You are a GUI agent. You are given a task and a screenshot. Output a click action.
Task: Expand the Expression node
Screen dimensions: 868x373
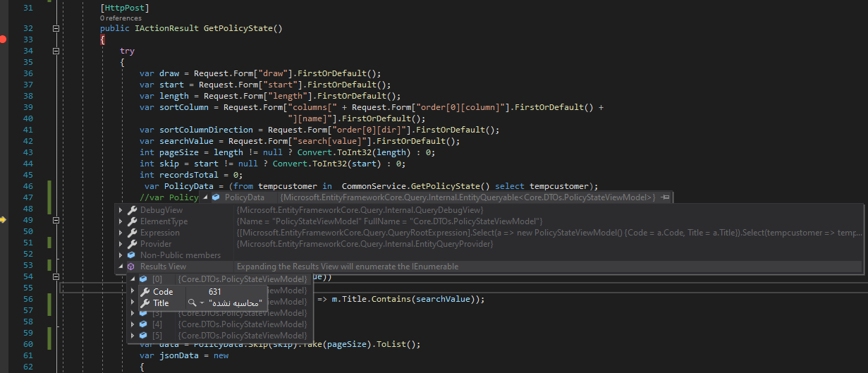[x=121, y=233]
